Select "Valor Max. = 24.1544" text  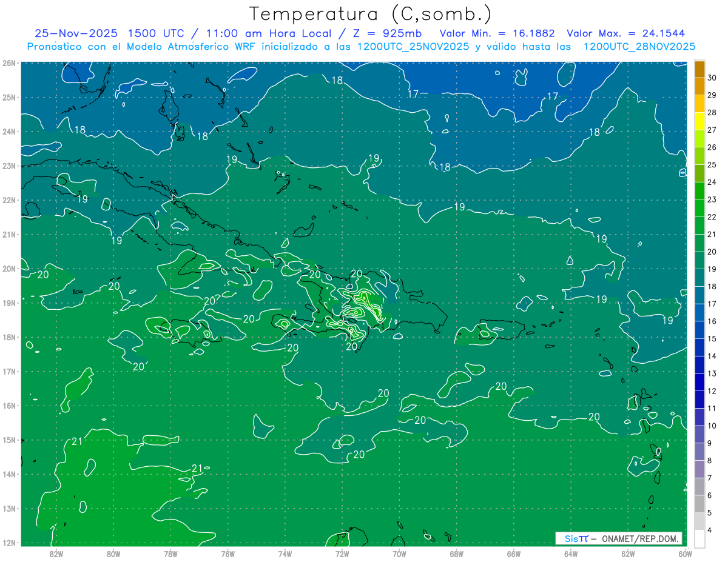627,33
